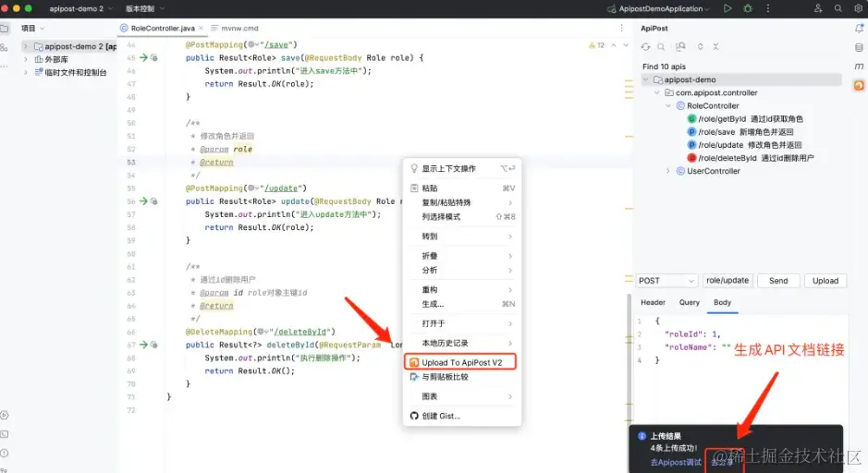Open the Services tool window icon at the bottom left
This screenshot has height=473, width=868.
pyautogui.click(x=5, y=416)
